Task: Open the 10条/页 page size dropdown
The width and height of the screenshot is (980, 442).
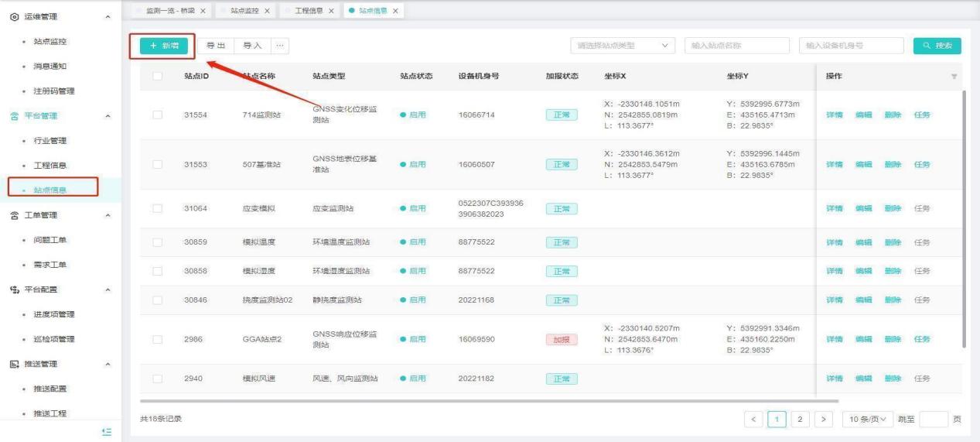Action: (x=866, y=419)
